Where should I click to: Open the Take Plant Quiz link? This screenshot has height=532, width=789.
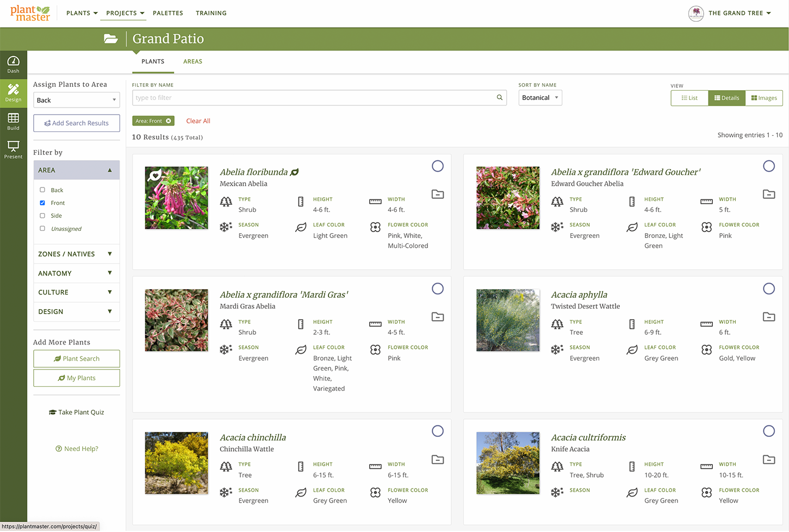[76, 412]
